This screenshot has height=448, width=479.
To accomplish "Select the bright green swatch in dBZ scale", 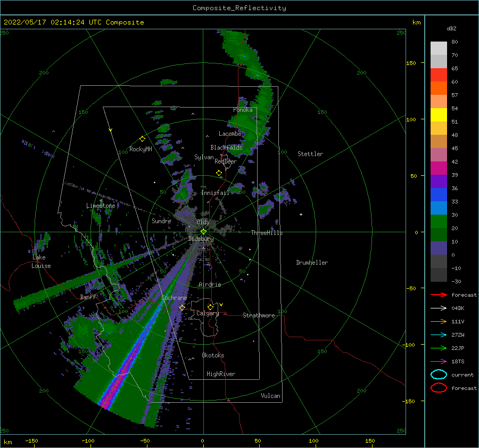I will pyautogui.click(x=439, y=222).
